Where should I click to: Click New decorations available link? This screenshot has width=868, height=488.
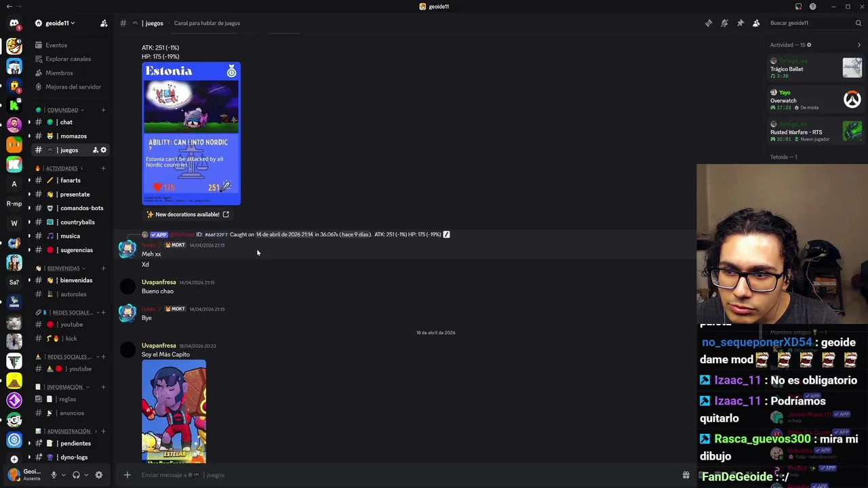pos(188,214)
